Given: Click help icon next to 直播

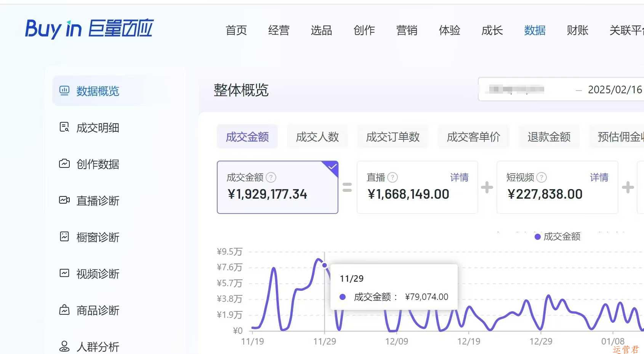Looking at the screenshot, I should pyautogui.click(x=392, y=177).
